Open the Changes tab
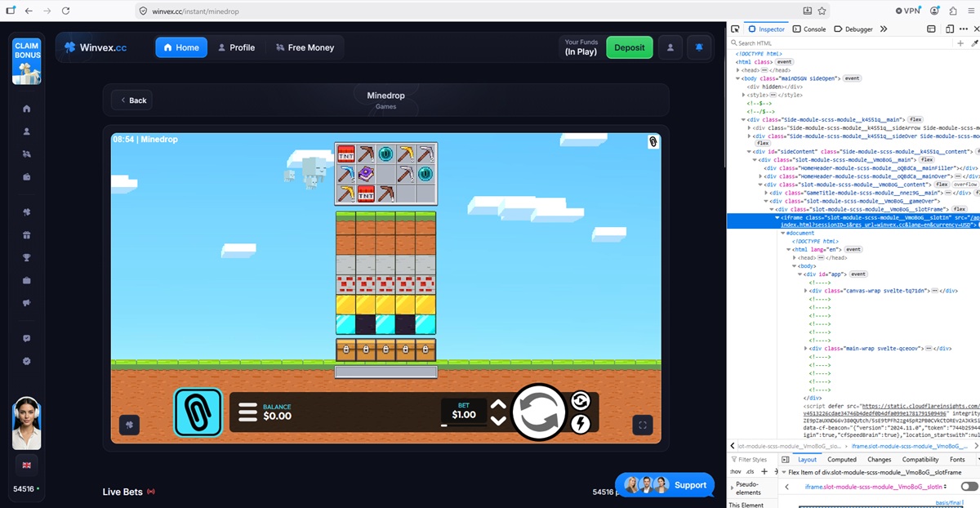The width and height of the screenshot is (980, 508). [879, 459]
